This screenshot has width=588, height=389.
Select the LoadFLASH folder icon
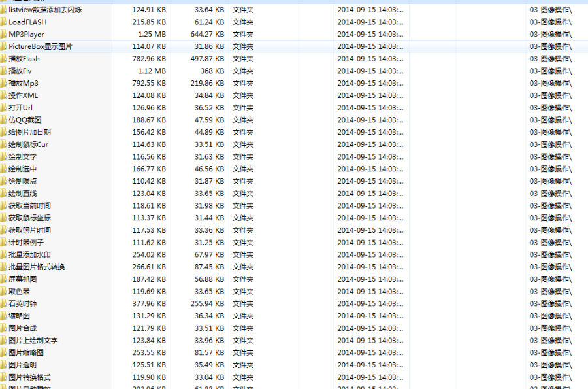coord(3,22)
